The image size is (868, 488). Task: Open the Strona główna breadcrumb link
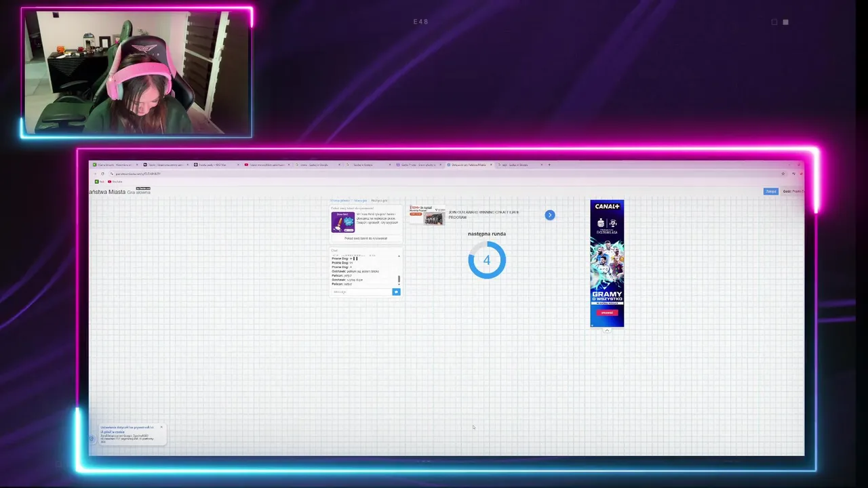340,201
